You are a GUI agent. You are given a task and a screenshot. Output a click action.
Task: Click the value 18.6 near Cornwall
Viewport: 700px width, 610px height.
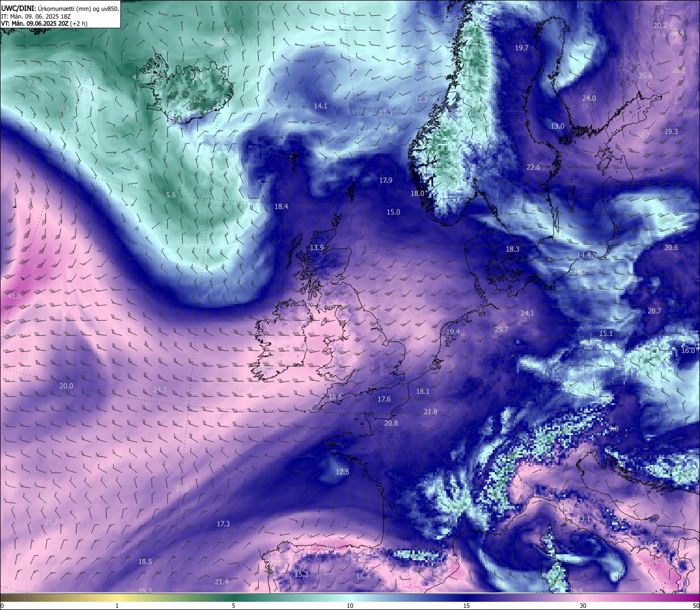(x=335, y=397)
